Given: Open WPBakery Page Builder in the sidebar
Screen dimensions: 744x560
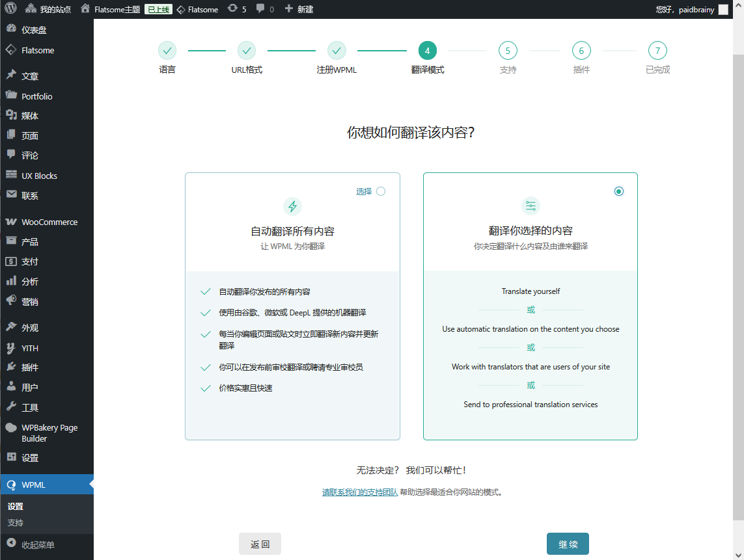Looking at the screenshot, I should [x=47, y=433].
